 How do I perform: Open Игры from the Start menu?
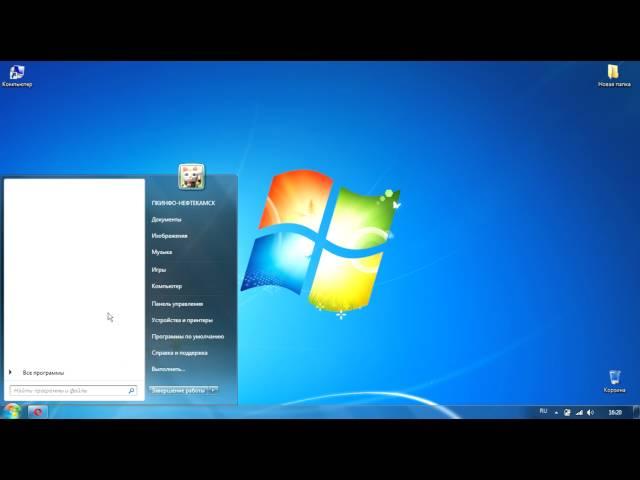(x=158, y=269)
